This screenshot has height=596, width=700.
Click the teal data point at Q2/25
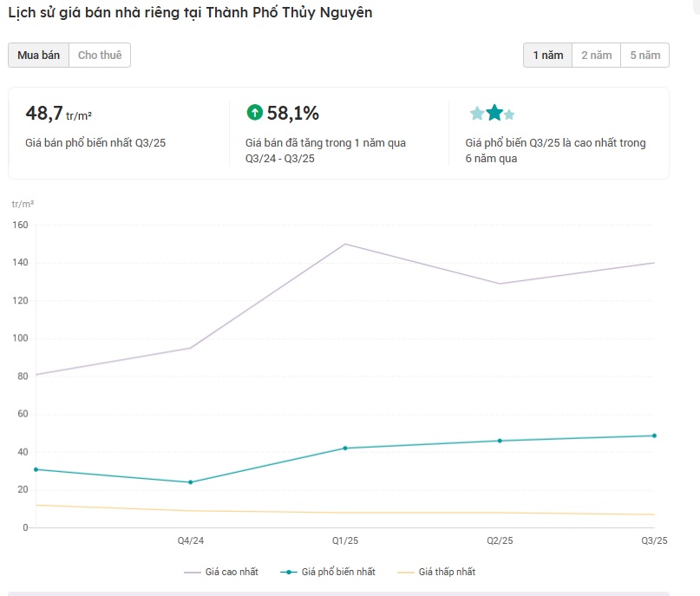pyautogui.click(x=500, y=441)
